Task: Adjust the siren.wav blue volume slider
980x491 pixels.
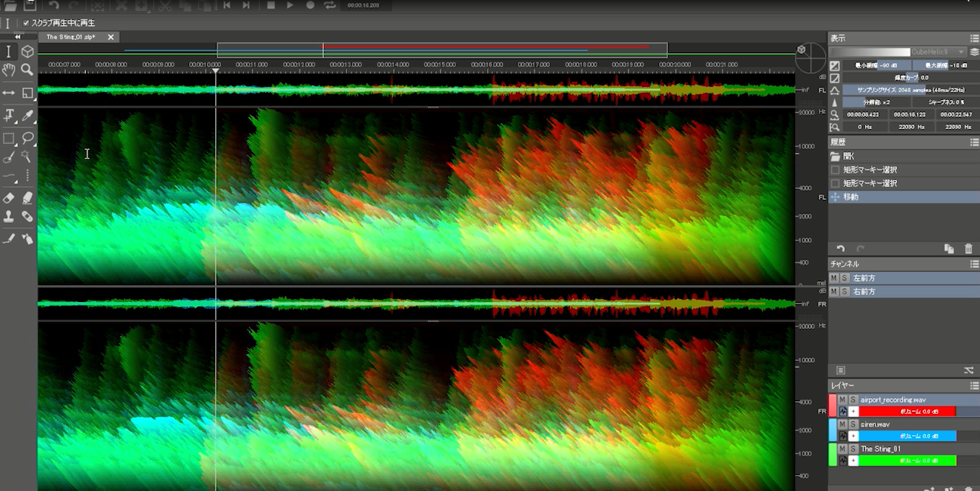Action: coord(907,436)
